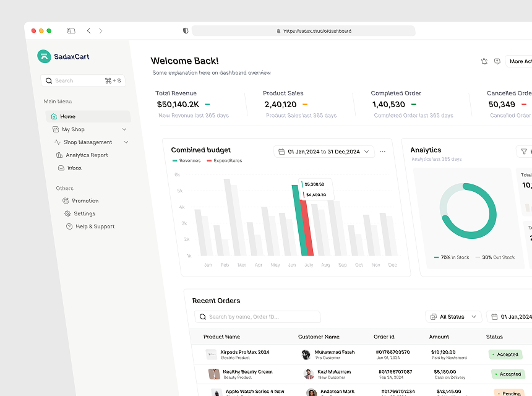Viewport: 532px width, 396px height.
Task: Expand the Shop Management submenu
Action: point(126,142)
